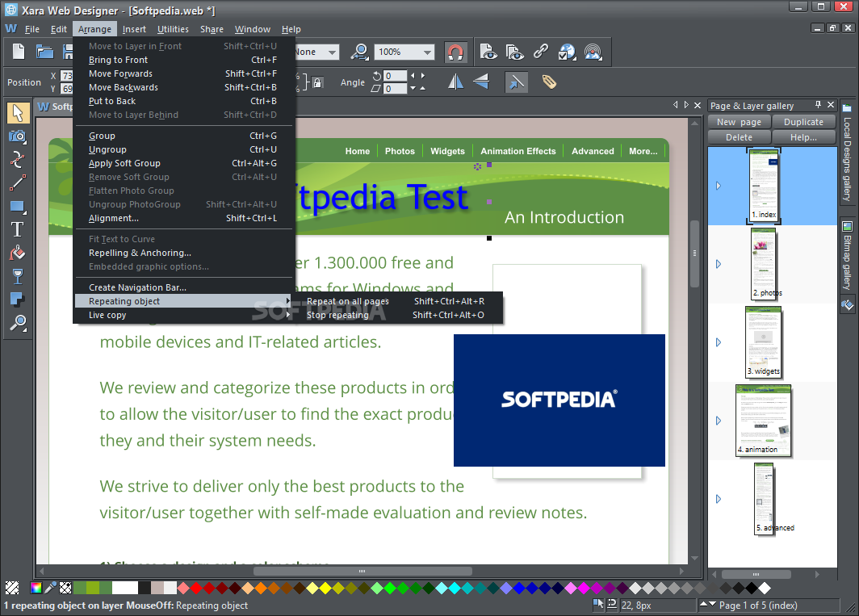Expand layers of page 3 widgets
859x616 pixels.
pyautogui.click(x=719, y=342)
